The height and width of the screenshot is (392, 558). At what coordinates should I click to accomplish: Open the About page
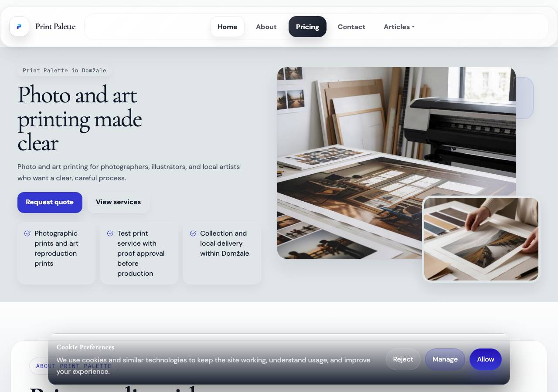pyautogui.click(x=266, y=27)
